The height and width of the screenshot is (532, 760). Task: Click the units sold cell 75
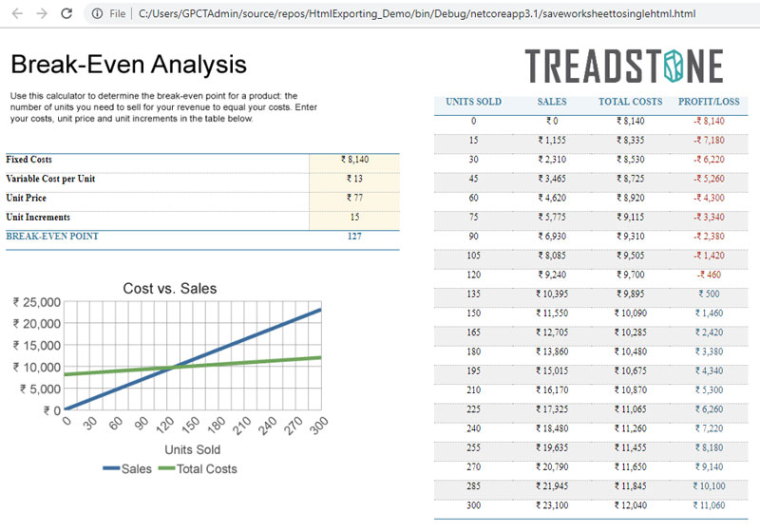473,217
